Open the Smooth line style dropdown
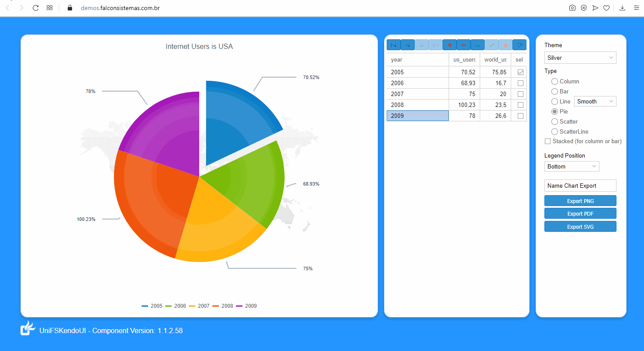 [x=595, y=102]
